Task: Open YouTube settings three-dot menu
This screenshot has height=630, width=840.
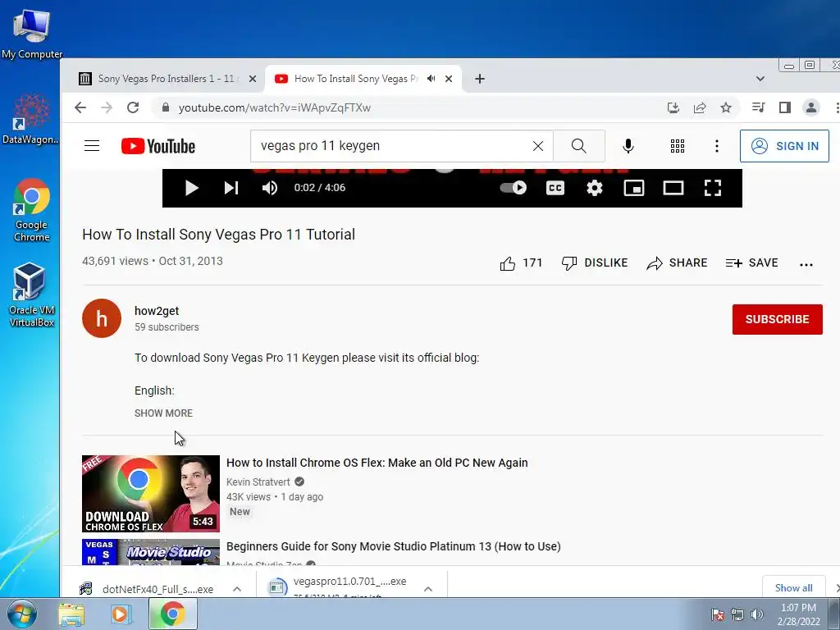Action: click(717, 146)
